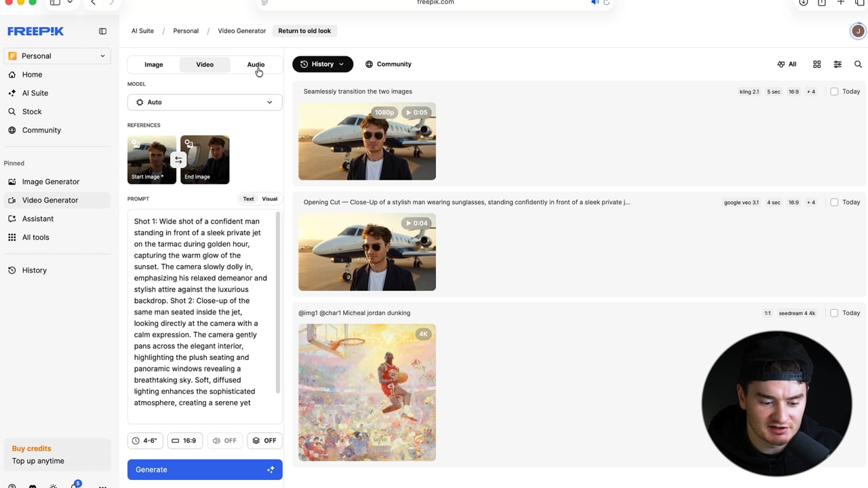The image size is (868, 488).
Task: Open the Auto model dropdown
Action: click(x=205, y=102)
